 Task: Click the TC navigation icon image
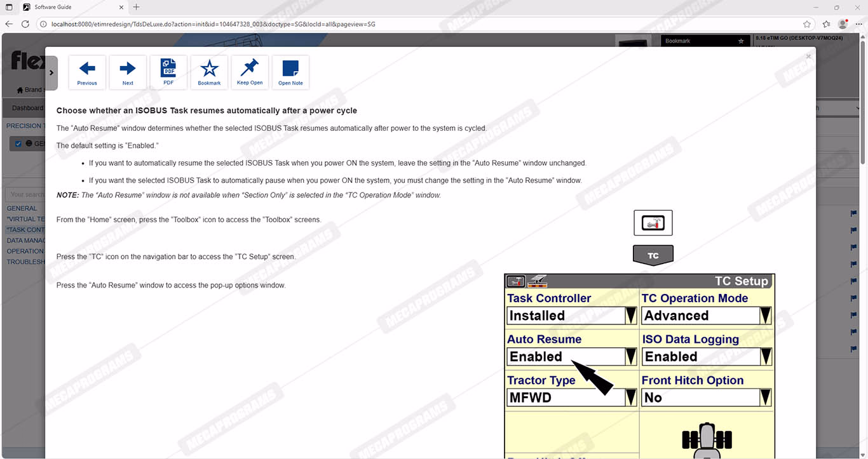pyautogui.click(x=653, y=255)
